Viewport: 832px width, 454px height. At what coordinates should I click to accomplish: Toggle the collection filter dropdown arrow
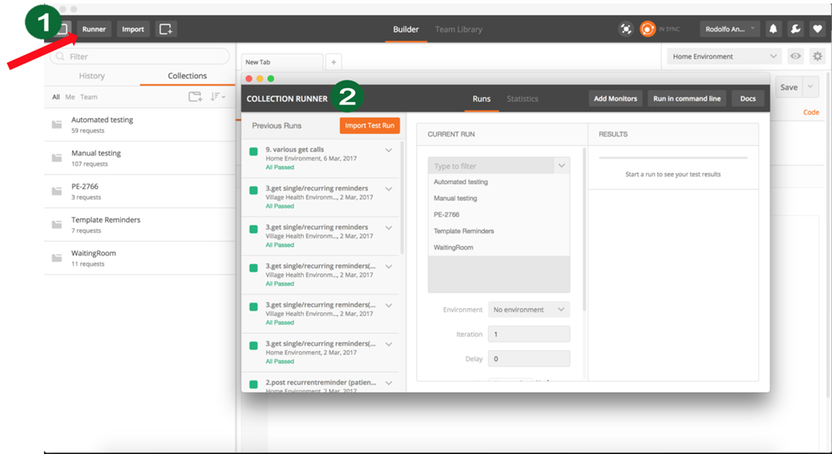tap(561, 166)
